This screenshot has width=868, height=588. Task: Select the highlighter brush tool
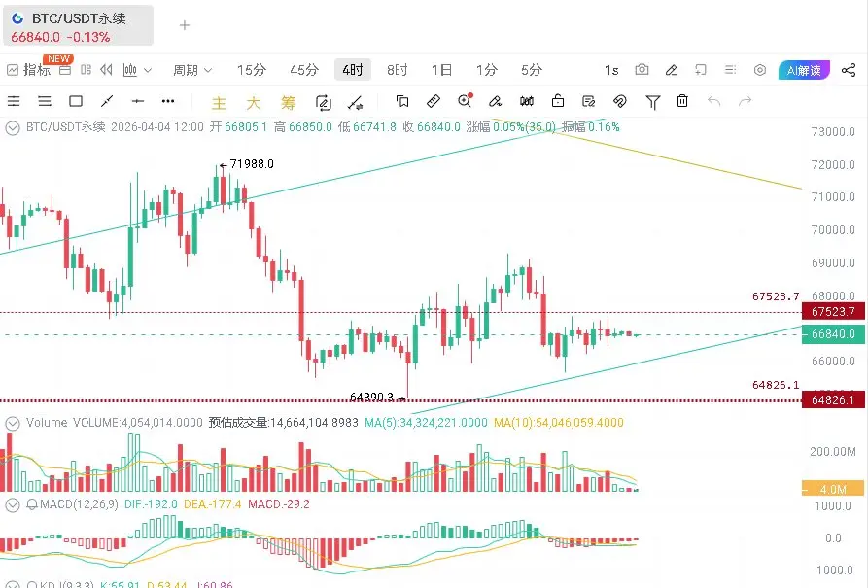496,101
